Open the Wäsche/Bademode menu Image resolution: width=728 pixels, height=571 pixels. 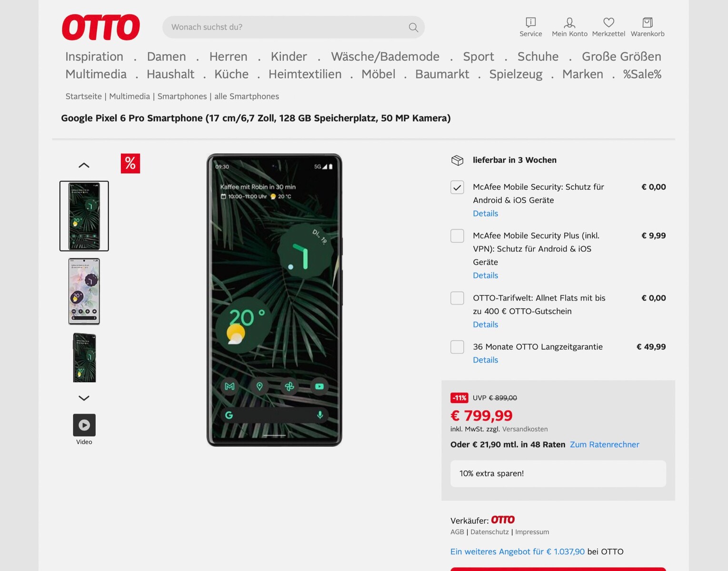(385, 57)
